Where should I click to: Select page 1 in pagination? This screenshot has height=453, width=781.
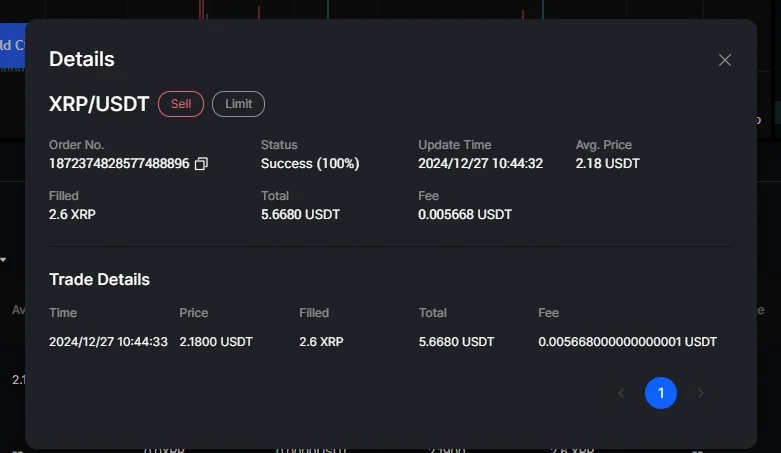pyautogui.click(x=661, y=393)
